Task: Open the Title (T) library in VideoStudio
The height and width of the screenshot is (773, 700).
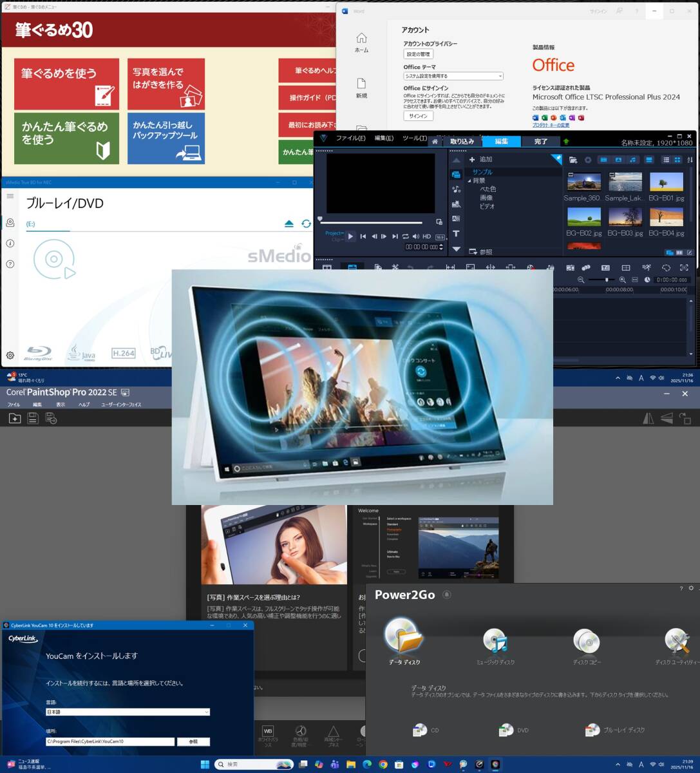Action: [457, 233]
